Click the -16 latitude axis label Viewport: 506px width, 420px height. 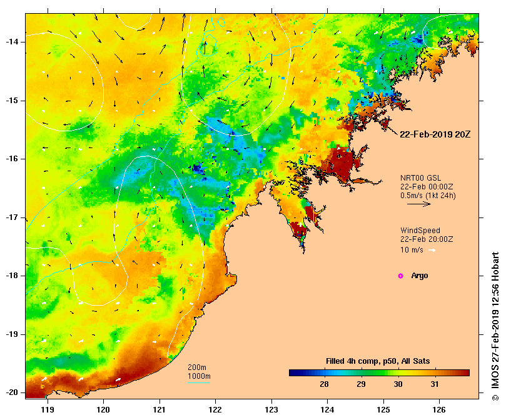[12, 159]
